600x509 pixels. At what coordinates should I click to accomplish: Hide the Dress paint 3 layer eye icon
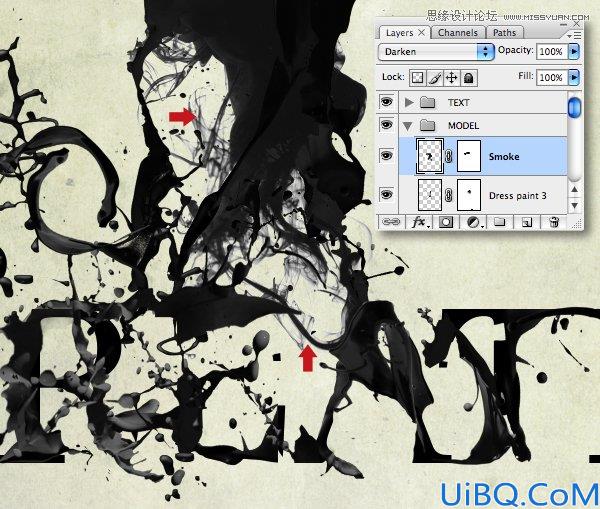pos(386,194)
